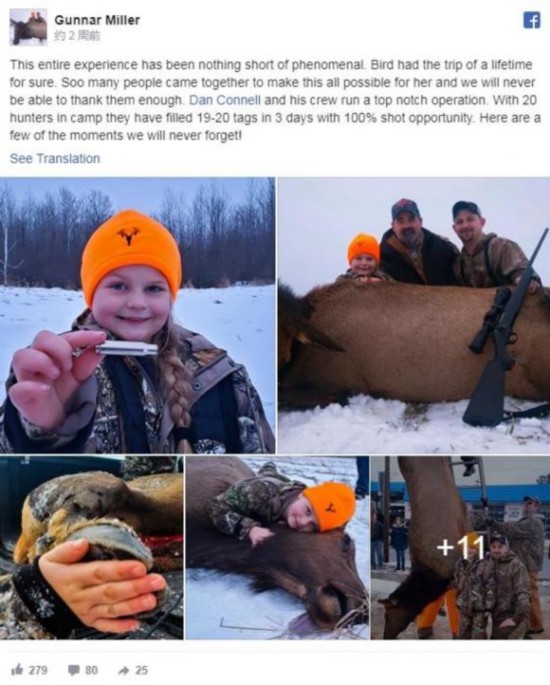Click the Facebook logo icon
Viewport: 550px width, 685px height.
point(532,21)
